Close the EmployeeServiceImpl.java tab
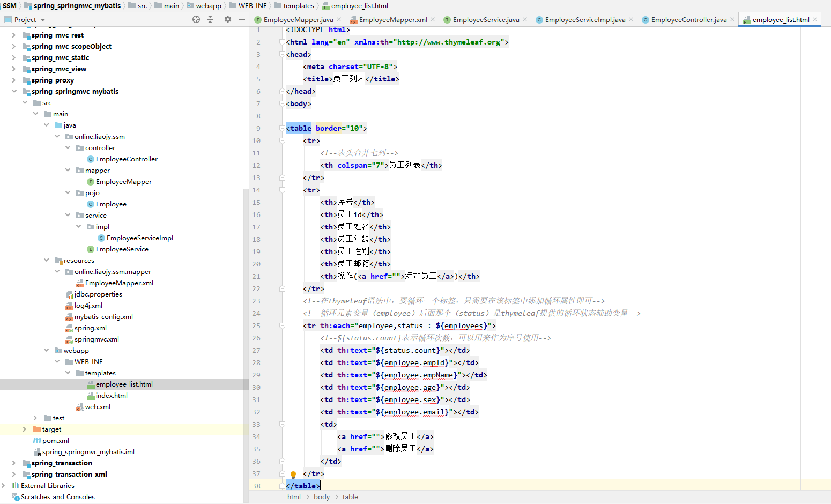This screenshot has height=504, width=831. point(631,20)
